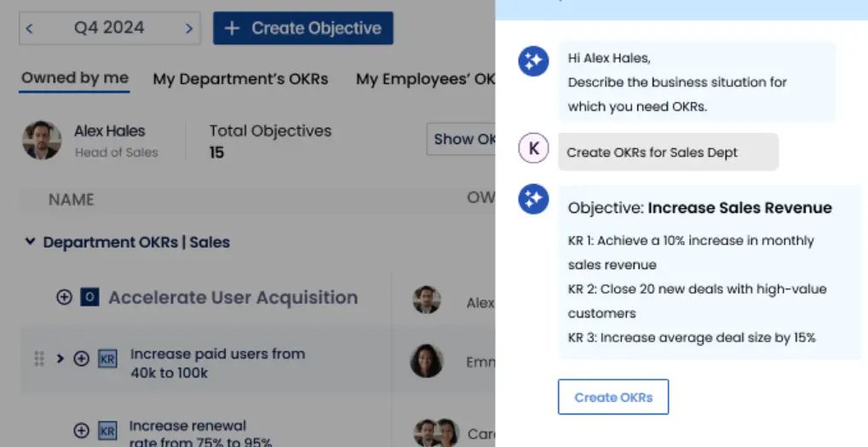Click the Create OKRs button in chat
This screenshot has height=447, width=868.
point(612,397)
